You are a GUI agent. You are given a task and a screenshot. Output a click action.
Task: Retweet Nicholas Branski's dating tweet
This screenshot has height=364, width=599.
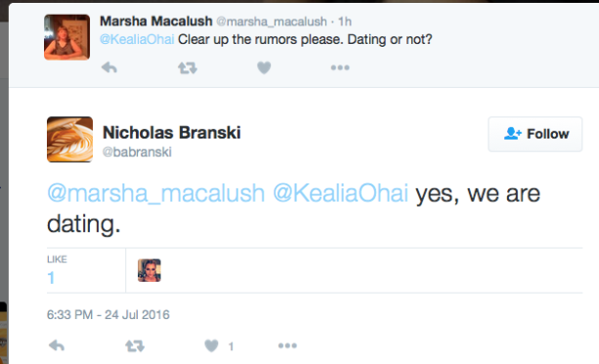[x=135, y=345]
